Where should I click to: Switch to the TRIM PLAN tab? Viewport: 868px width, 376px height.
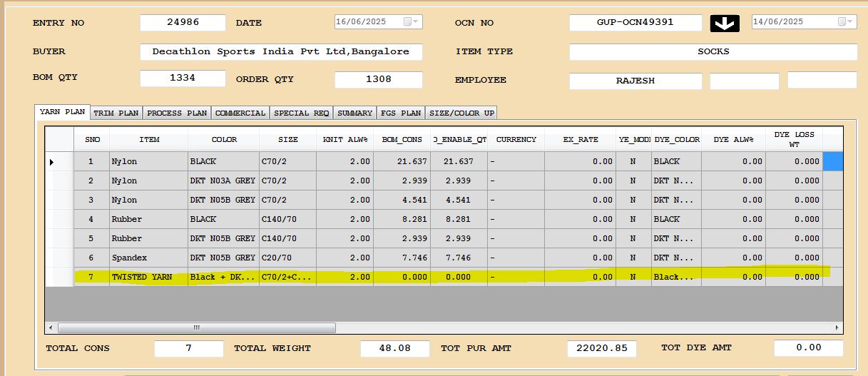click(x=116, y=113)
